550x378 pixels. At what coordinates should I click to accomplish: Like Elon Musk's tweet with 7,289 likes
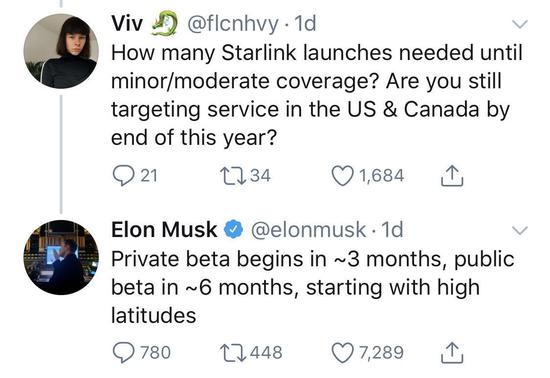[x=342, y=352]
